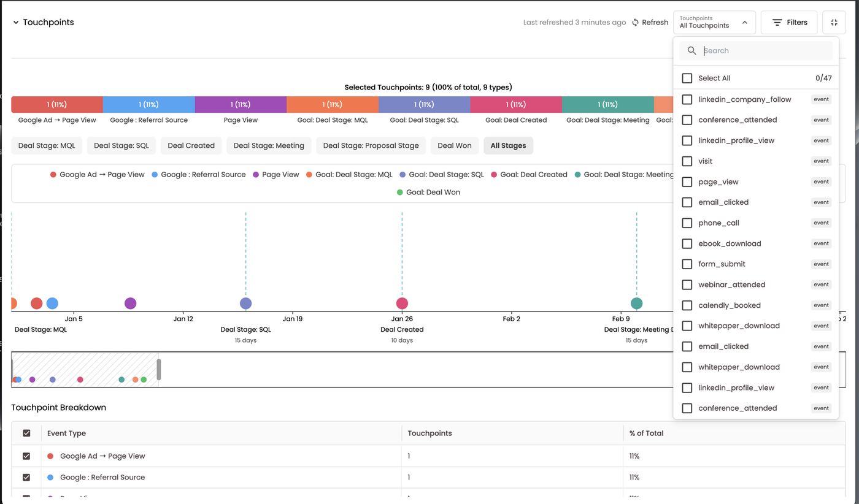Click the teal Meeting timeline dot on Feb 9
This screenshot has height=504, width=859.
(x=637, y=304)
